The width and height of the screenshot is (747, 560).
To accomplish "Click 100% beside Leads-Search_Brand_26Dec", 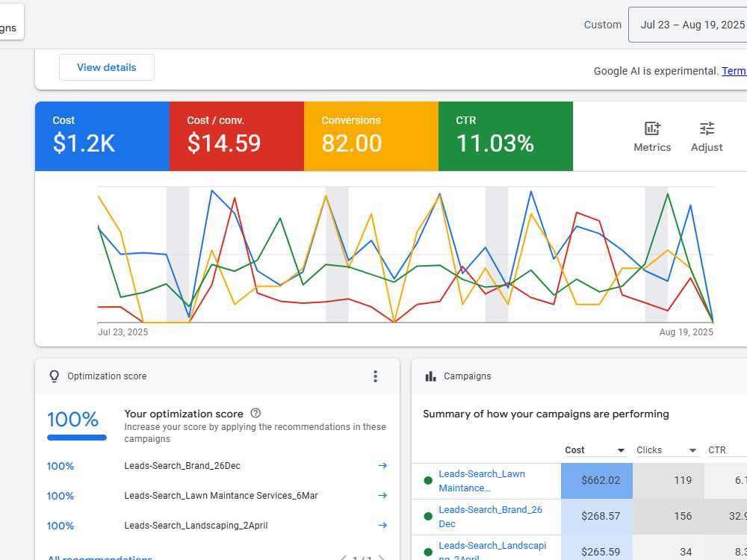I will point(60,466).
